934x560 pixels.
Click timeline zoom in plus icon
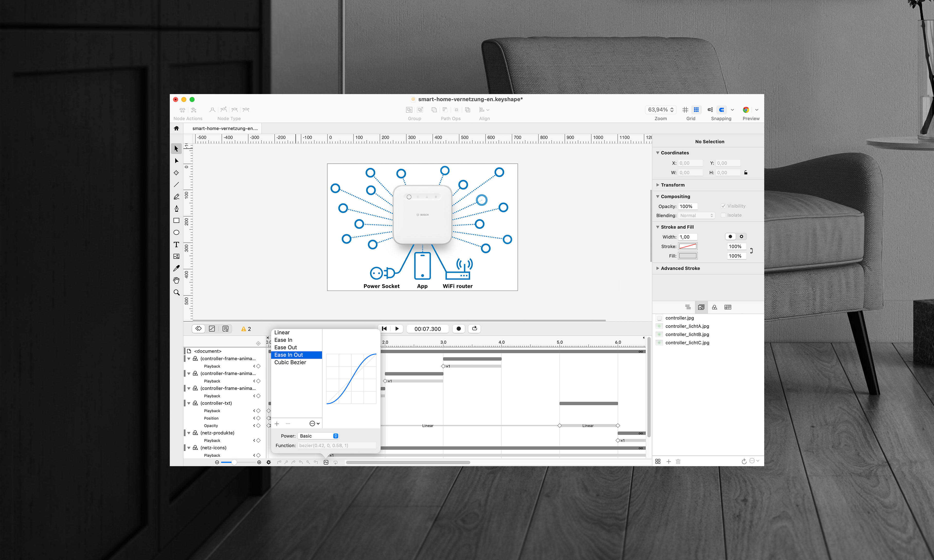pyautogui.click(x=259, y=462)
